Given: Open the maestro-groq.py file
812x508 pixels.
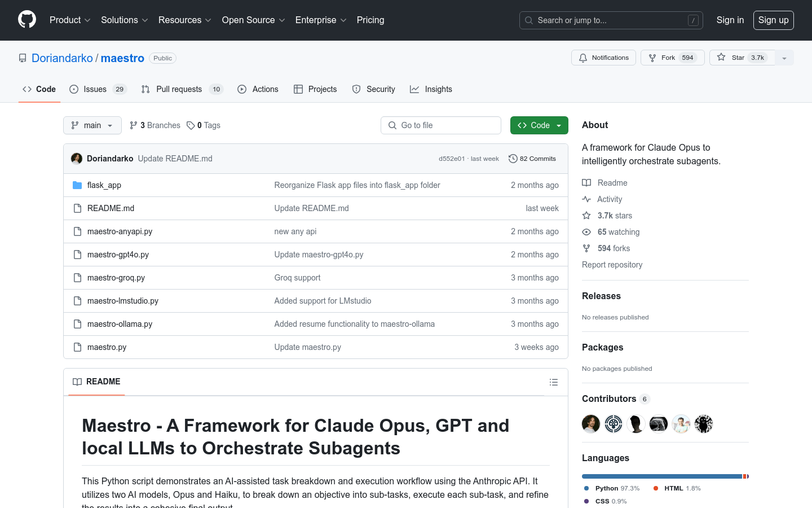Looking at the screenshot, I should pos(116,278).
